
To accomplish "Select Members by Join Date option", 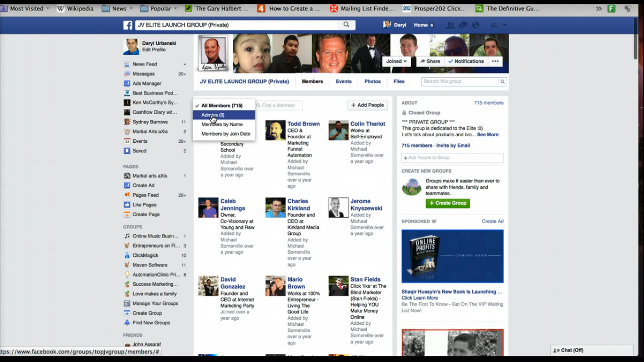I will 224,134.
